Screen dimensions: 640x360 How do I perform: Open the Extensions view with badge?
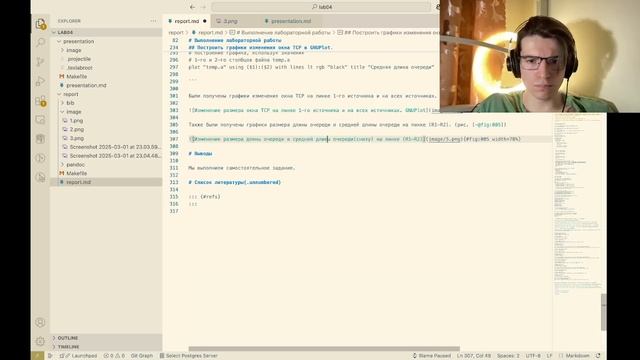40,100
